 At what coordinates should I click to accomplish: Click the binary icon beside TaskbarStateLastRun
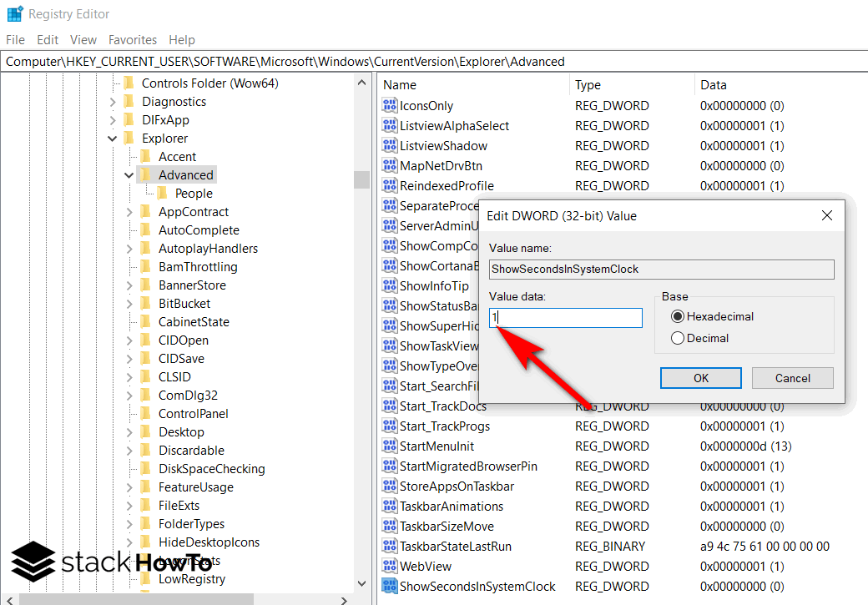coord(389,546)
